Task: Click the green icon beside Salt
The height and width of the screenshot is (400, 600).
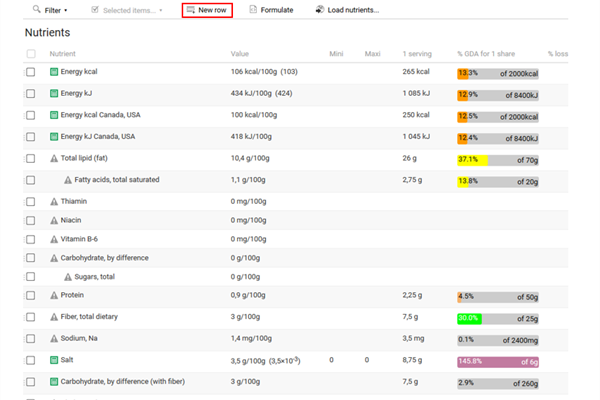Action: coord(54,360)
